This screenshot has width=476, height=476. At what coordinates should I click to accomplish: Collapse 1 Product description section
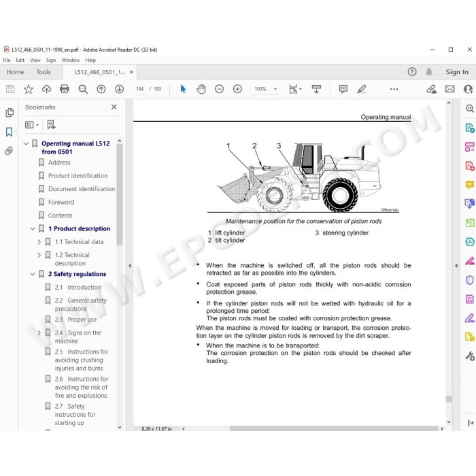click(x=33, y=228)
